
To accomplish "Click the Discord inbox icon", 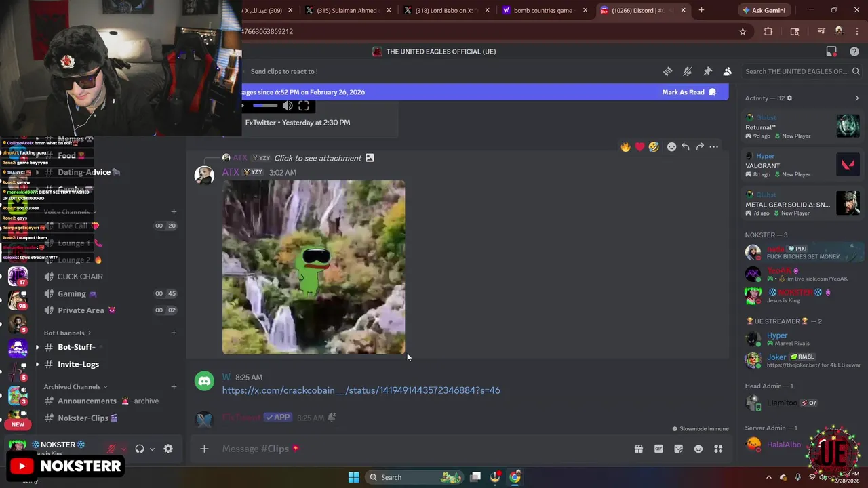I will (x=831, y=52).
